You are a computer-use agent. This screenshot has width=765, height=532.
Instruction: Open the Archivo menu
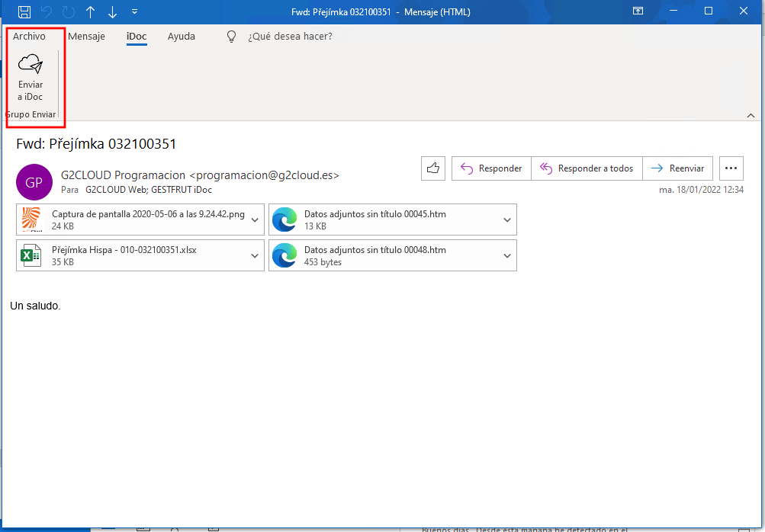pos(29,37)
